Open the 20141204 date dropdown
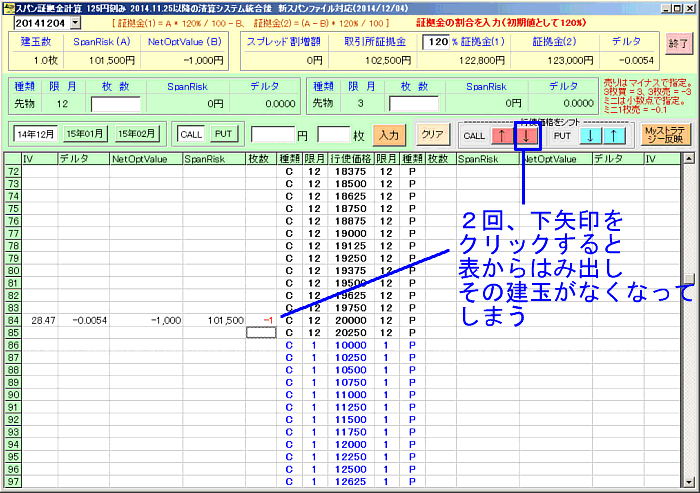The image size is (700, 493). coord(75,23)
